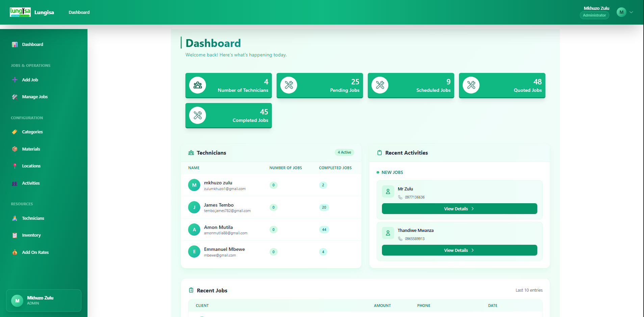Open the M avatar profile menu
Image resolution: width=644 pixels, height=317 pixels.
point(621,12)
